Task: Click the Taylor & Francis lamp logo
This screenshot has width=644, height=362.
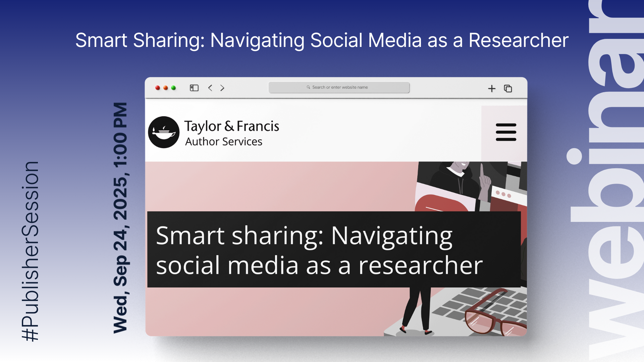Action: 164,132
